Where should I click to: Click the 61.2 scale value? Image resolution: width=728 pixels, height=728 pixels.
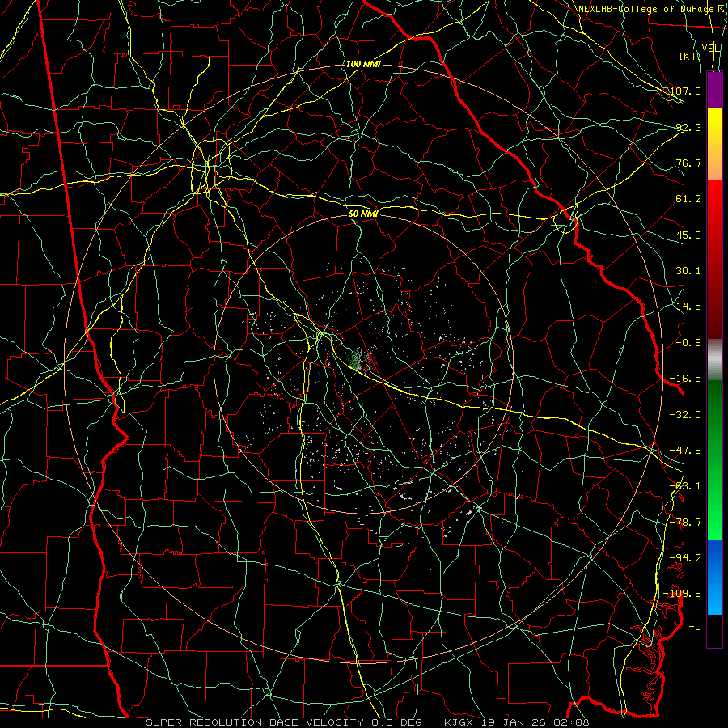point(688,199)
